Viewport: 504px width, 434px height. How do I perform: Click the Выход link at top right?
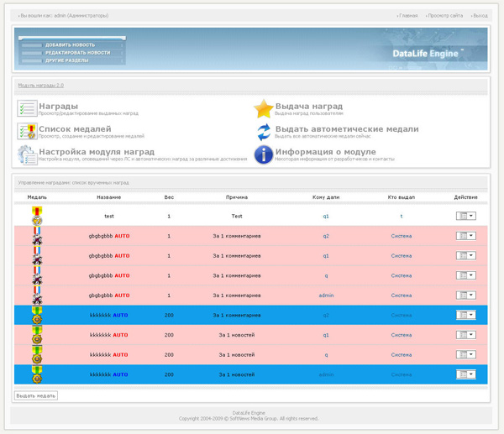[x=479, y=15]
